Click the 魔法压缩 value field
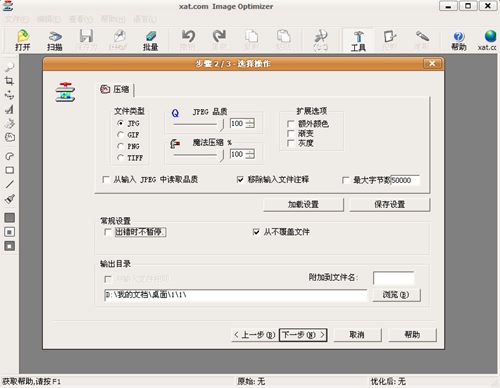This screenshot has height=388, width=500. click(237, 154)
